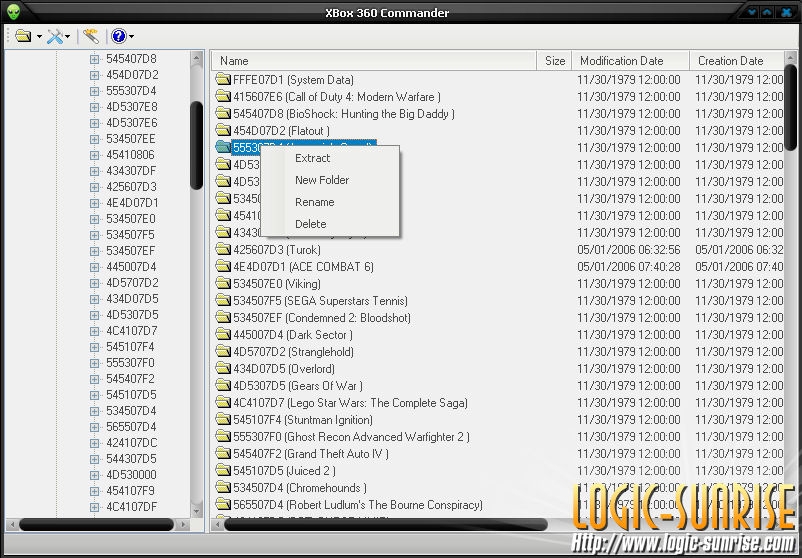Click the Dark Sector folder icon
This screenshot has width=802, height=558.
pos(223,334)
